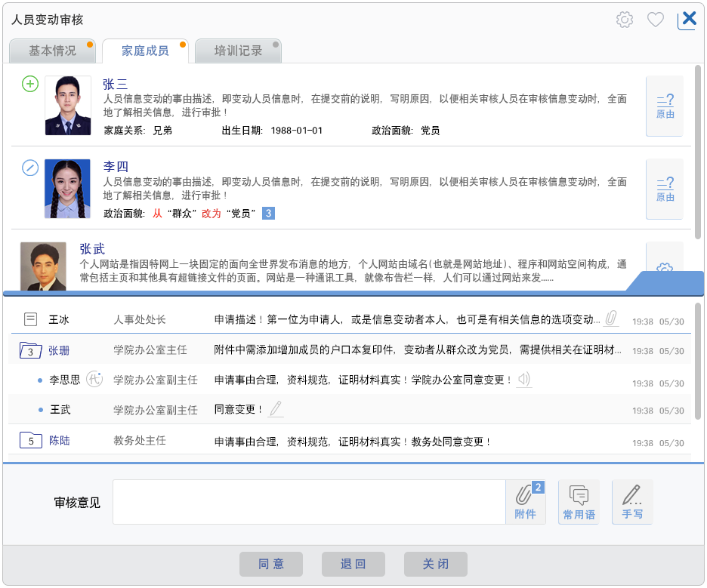Screen dimensions: 707x588
Task: Click the settings gear icon in header
Action: [x=624, y=20]
